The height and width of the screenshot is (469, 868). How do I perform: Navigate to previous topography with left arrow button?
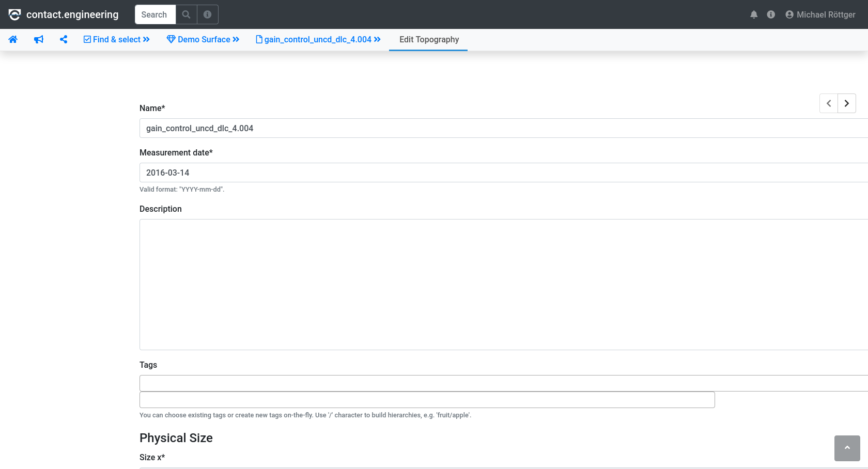[828, 103]
